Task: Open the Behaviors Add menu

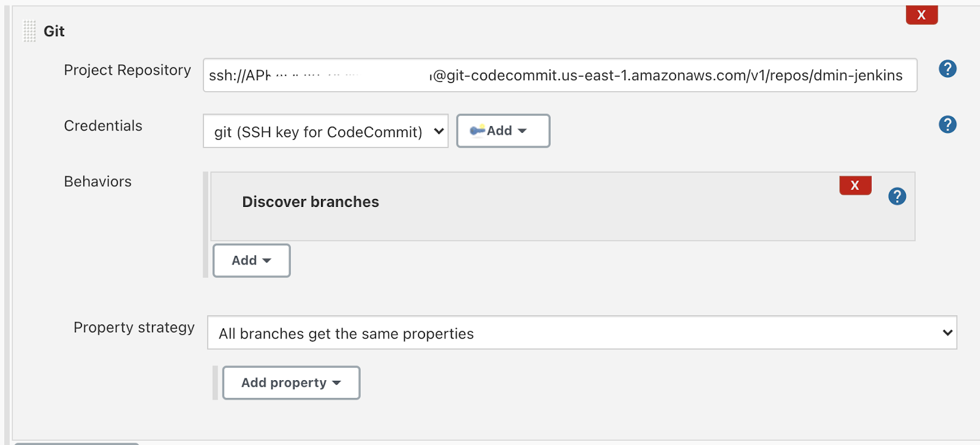Action: click(x=251, y=261)
